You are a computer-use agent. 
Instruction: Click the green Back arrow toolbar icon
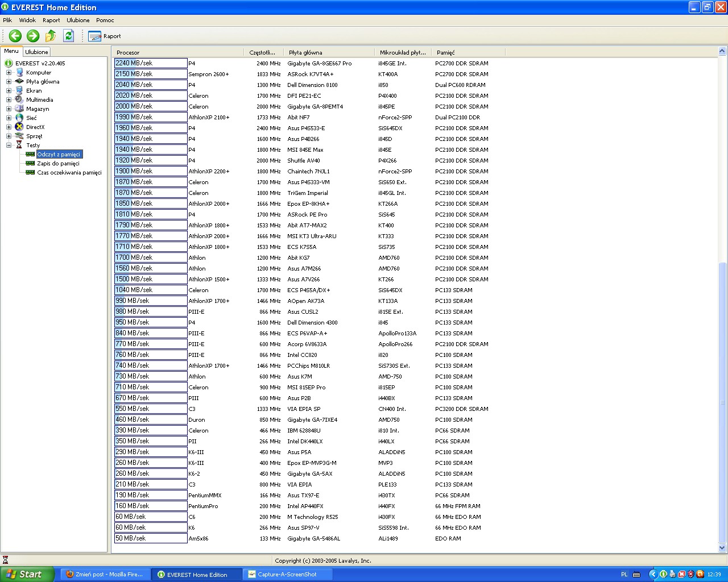[x=15, y=36]
